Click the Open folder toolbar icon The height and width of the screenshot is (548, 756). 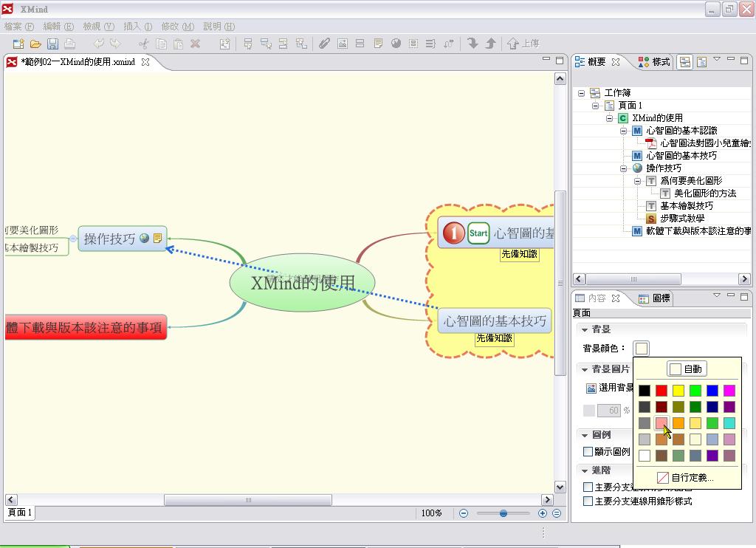click(x=35, y=44)
